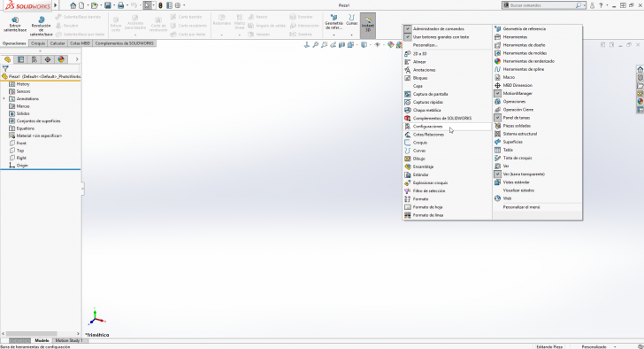Open the PropertyManager tab icon
The width and height of the screenshot is (644, 349).
pos(20,59)
